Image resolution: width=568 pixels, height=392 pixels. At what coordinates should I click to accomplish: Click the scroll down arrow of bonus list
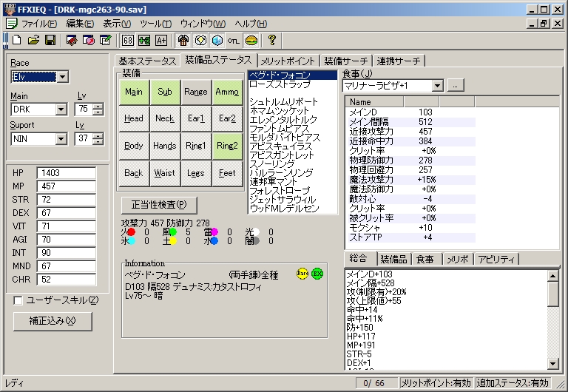(x=552, y=363)
